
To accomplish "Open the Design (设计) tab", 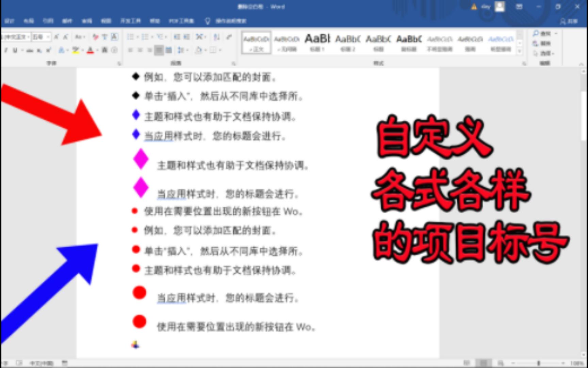I will [9, 21].
